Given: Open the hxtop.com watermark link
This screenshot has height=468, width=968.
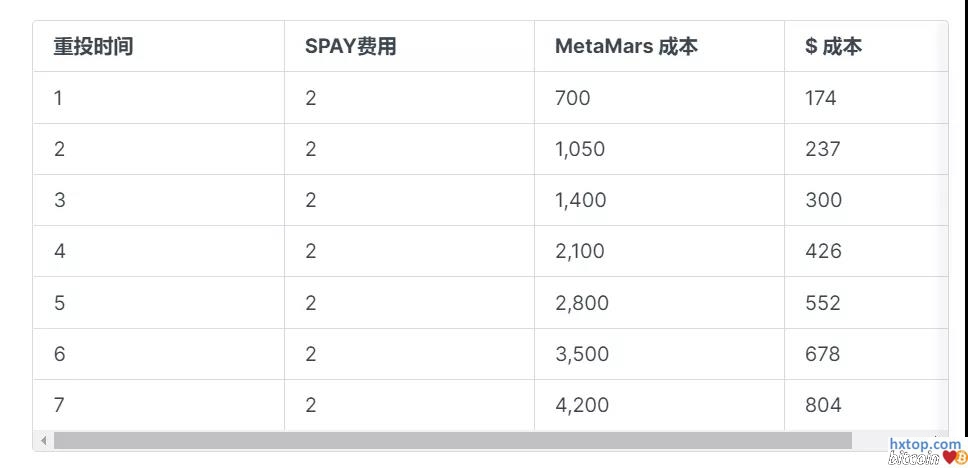Looking at the screenshot, I should 925,443.
